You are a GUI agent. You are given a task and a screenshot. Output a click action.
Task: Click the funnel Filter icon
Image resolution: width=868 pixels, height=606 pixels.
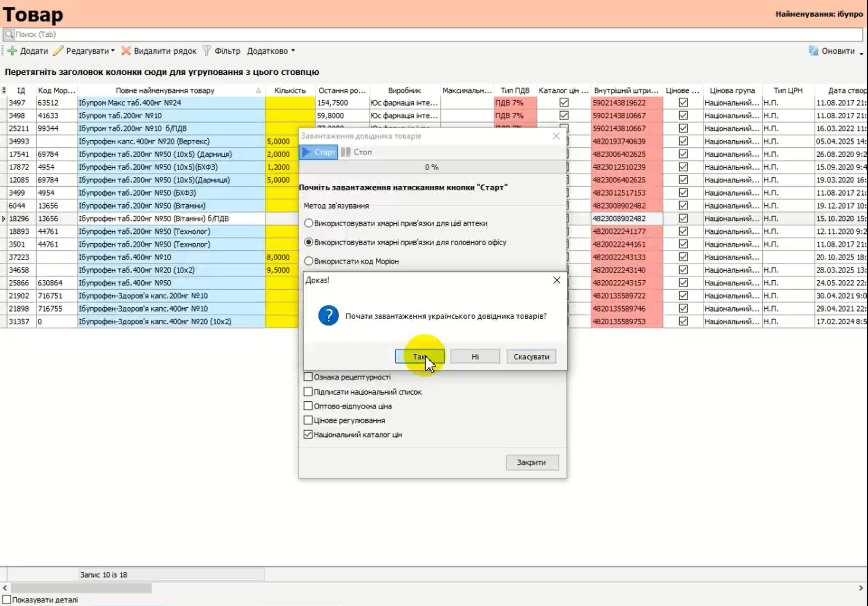click(x=207, y=51)
